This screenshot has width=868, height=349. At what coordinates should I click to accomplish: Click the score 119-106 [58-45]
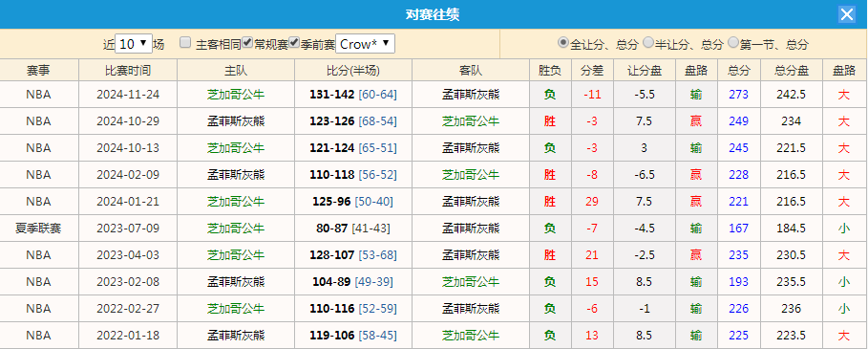(x=353, y=336)
